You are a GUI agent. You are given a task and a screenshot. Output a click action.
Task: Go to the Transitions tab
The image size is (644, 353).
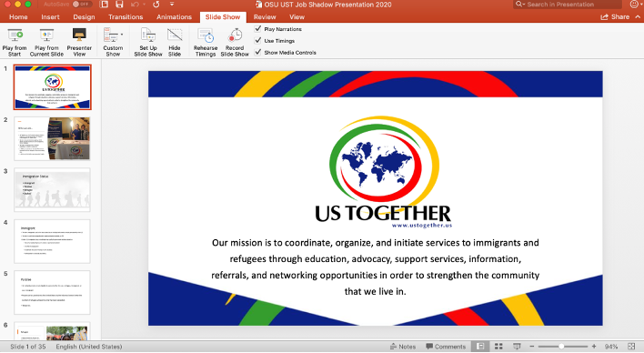tap(126, 17)
